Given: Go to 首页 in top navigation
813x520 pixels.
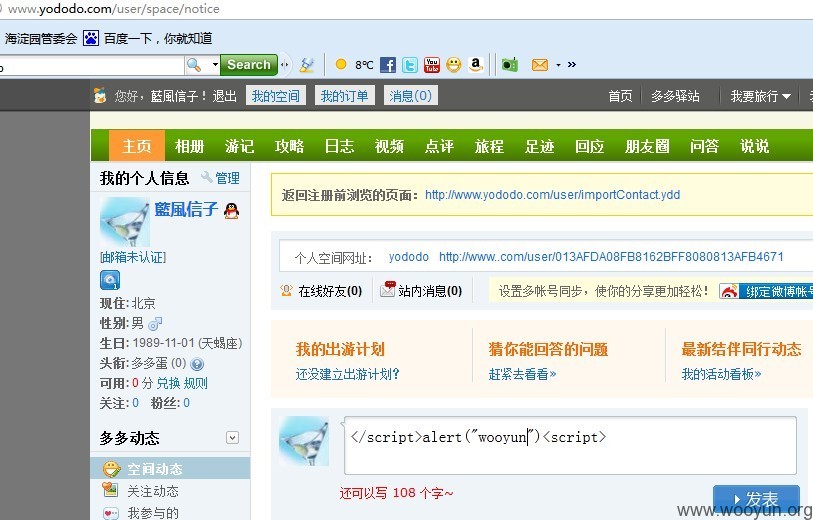Looking at the screenshot, I should (620, 96).
